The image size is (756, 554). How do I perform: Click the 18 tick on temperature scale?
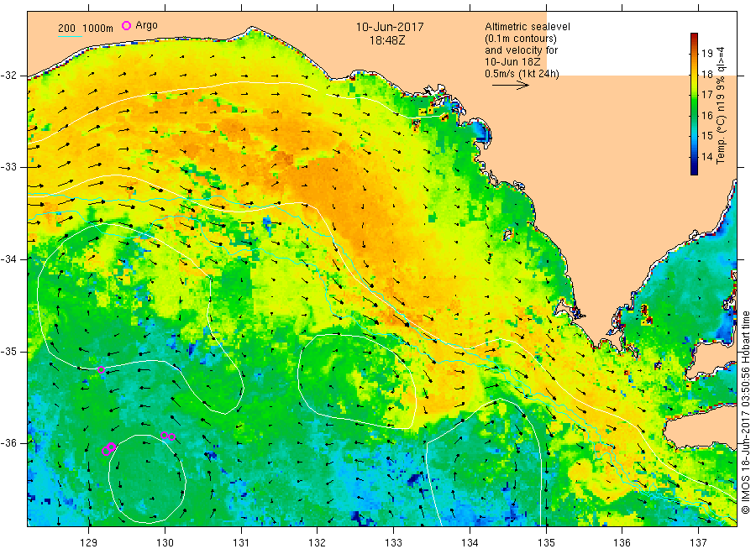(x=706, y=74)
